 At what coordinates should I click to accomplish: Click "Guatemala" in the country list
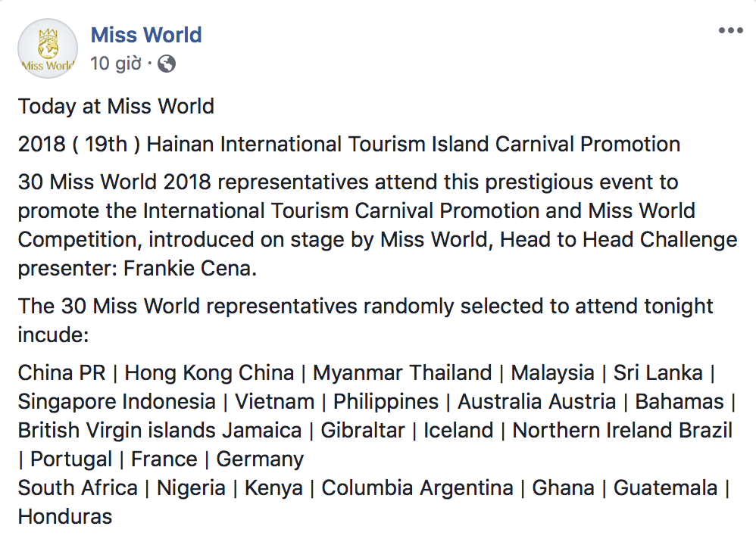click(665, 488)
